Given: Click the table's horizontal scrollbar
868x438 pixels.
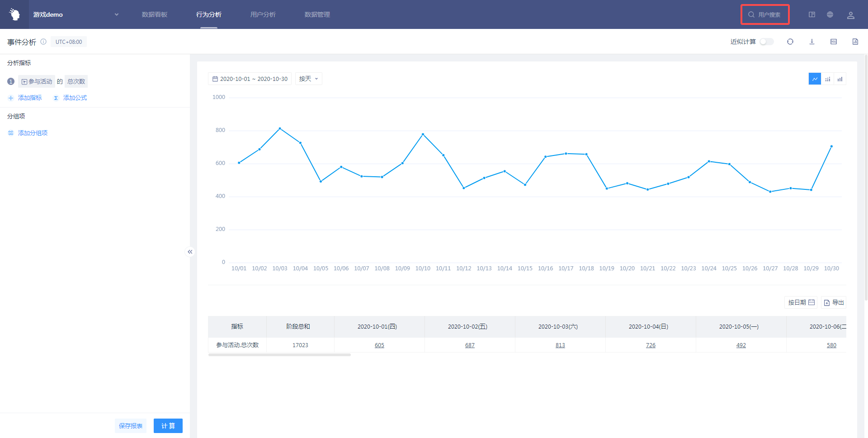Looking at the screenshot, I should (x=279, y=355).
